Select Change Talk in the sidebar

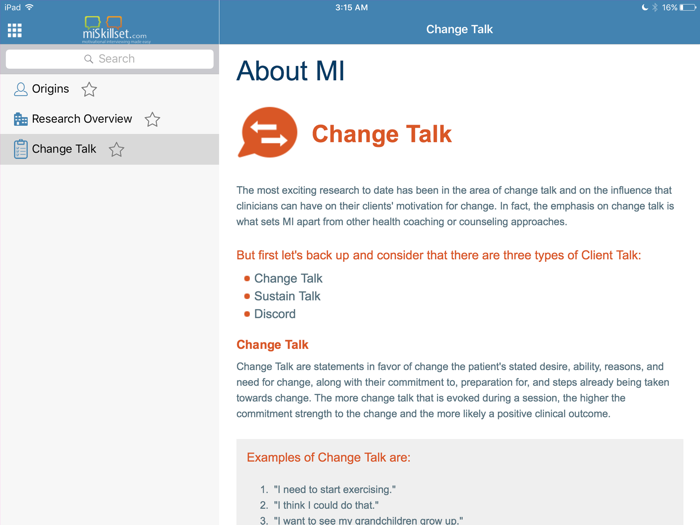point(109,149)
